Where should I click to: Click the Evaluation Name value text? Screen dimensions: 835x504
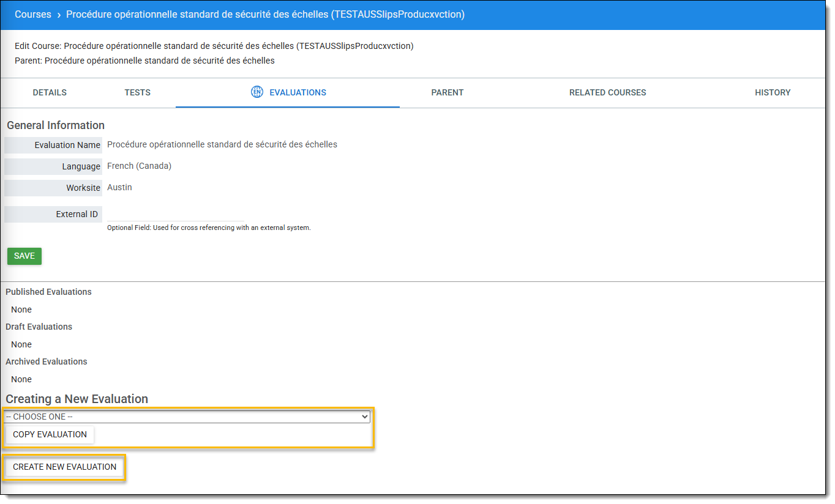coord(222,145)
